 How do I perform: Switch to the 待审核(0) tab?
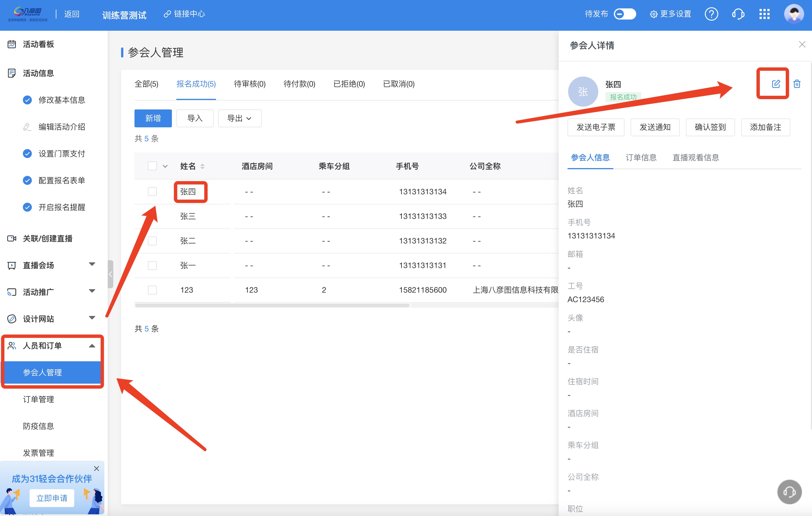point(250,84)
